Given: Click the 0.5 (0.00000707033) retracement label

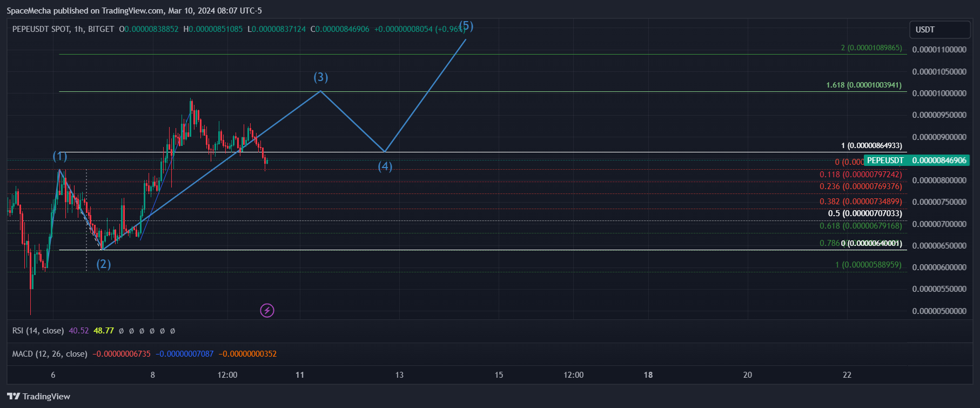Looking at the screenshot, I should click(865, 213).
